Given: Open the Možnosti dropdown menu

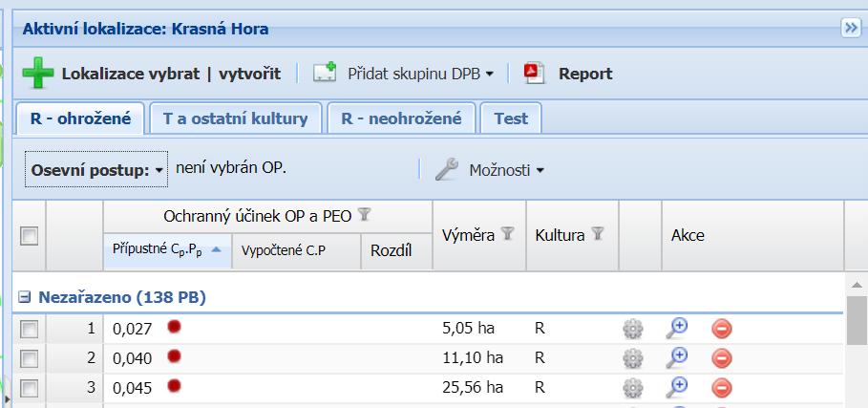Looking at the screenshot, I should pos(506,170).
